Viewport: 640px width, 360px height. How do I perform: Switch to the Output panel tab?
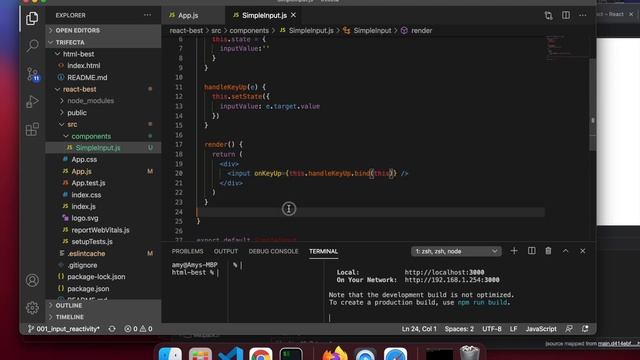226,251
